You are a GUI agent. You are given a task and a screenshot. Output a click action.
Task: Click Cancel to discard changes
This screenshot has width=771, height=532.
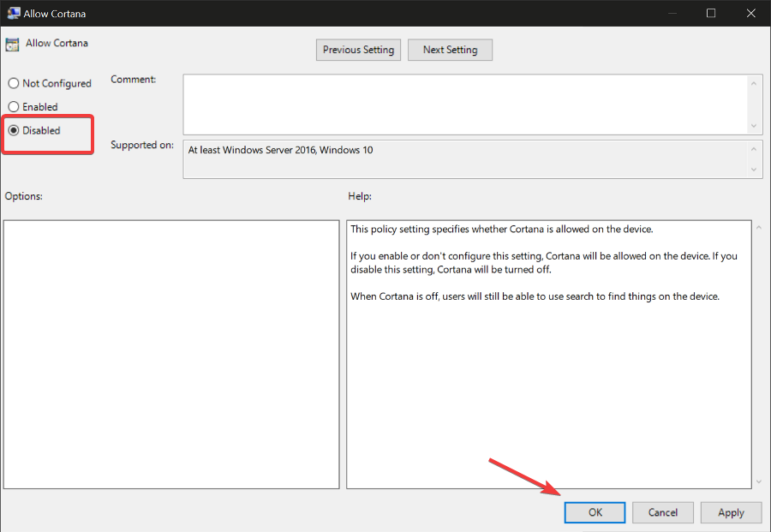coord(663,512)
